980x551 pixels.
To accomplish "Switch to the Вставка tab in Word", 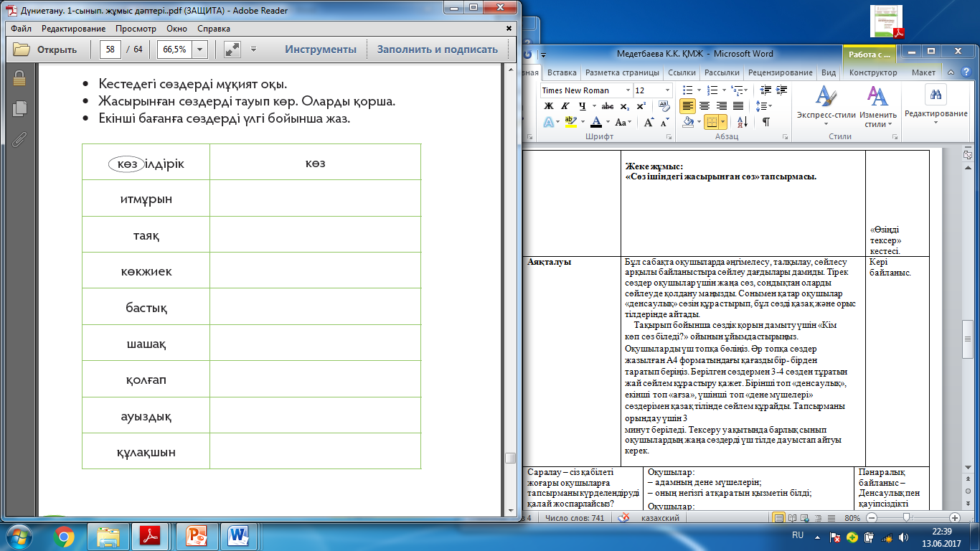I will point(562,72).
